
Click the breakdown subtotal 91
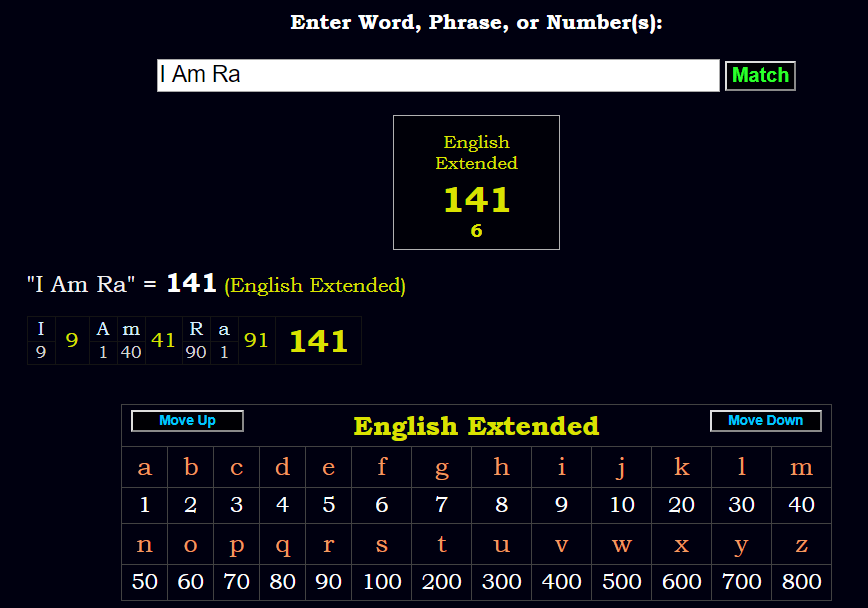pos(256,340)
